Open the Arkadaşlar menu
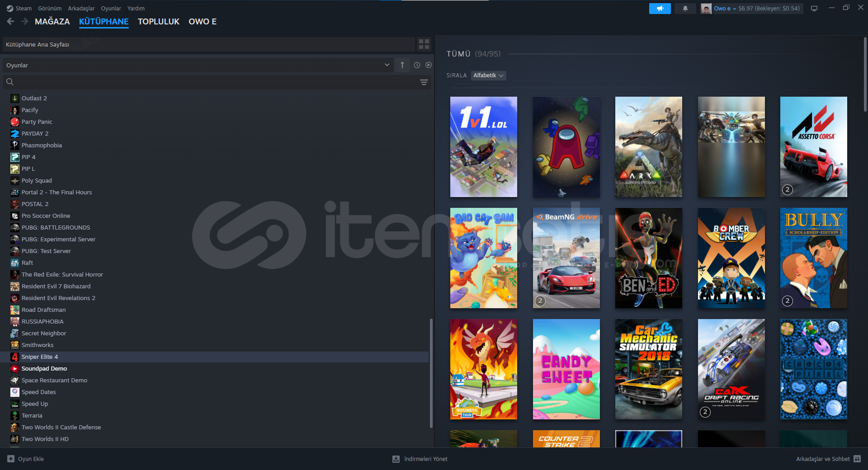 pyautogui.click(x=81, y=9)
